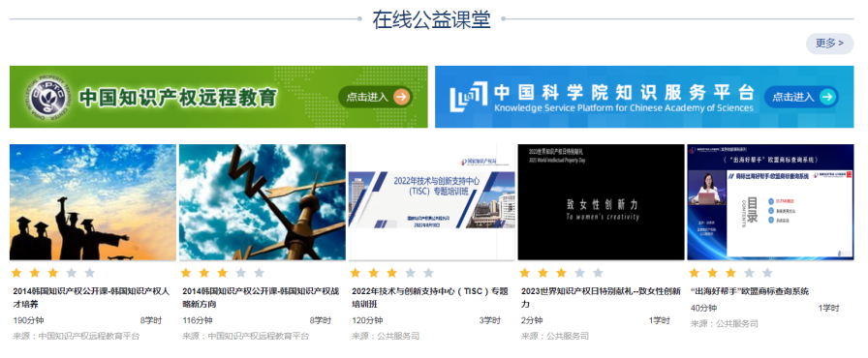Click the fifth star of the TISC course rating
868x358 pixels.
point(428,273)
